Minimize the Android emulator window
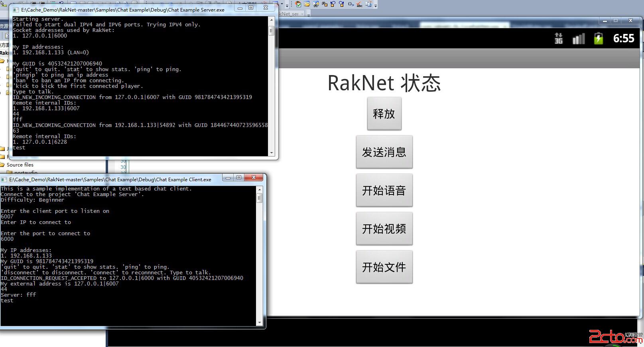Image resolution: width=644 pixels, height=347 pixels. coord(605,20)
